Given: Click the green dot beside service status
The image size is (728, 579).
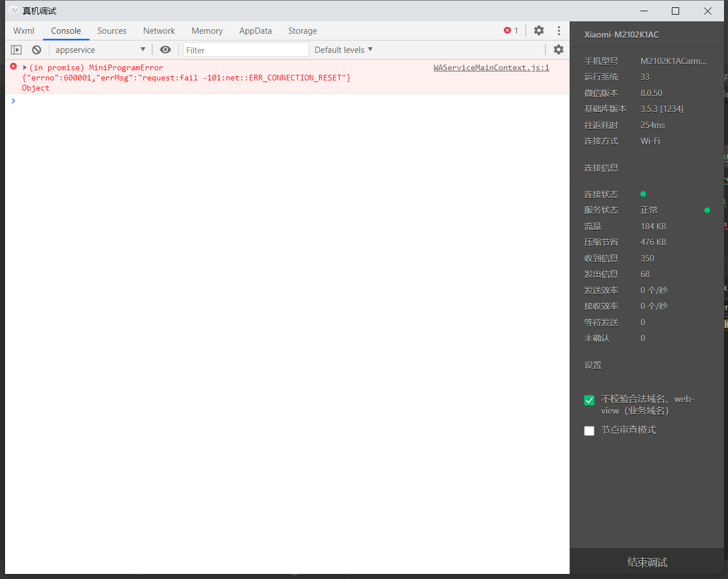Looking at the screenshot, I should coord(707,210).
